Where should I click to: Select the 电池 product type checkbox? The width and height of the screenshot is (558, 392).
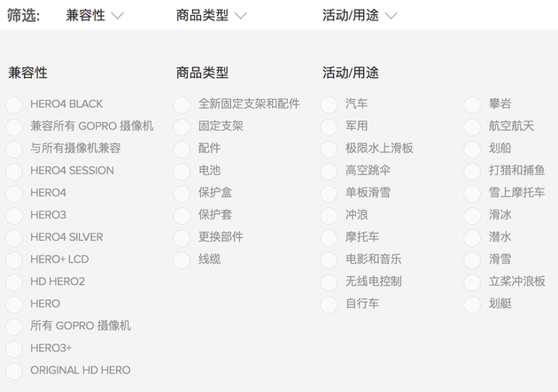pos(182,171)
